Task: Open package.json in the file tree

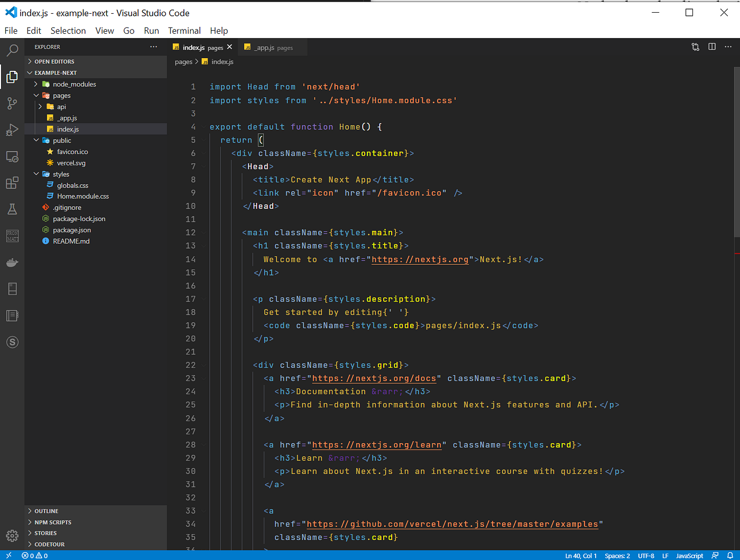Action: coord(96,230)
